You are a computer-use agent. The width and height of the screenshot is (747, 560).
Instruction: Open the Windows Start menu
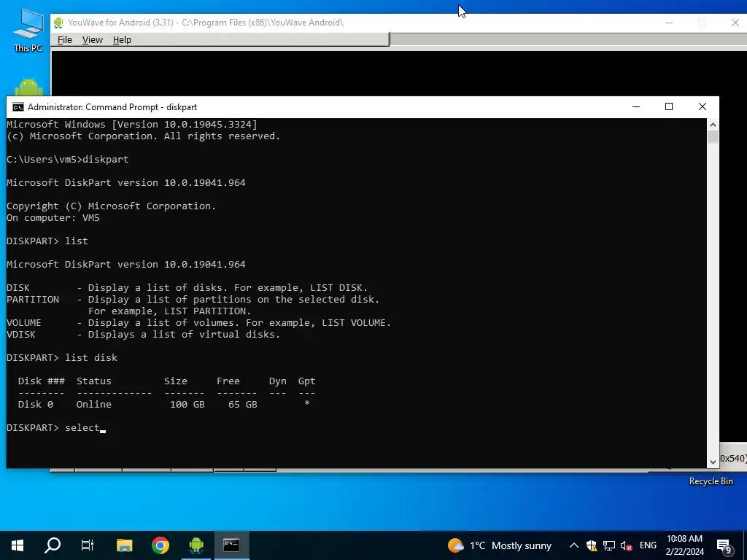click(18, 545)
